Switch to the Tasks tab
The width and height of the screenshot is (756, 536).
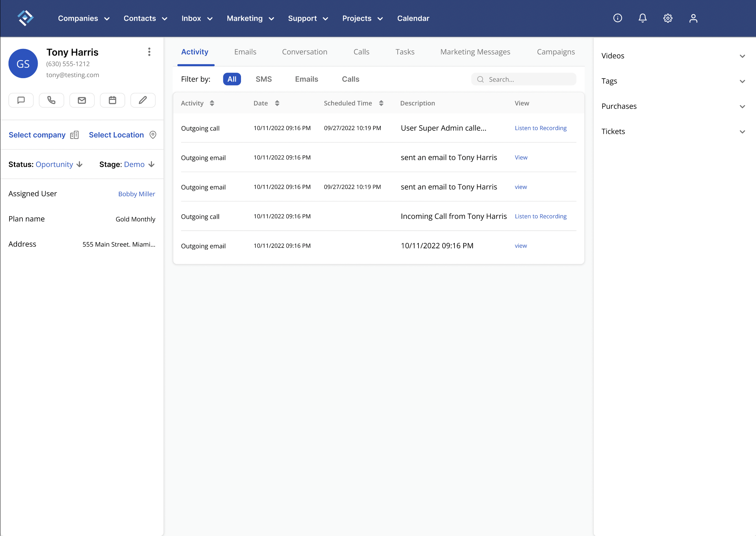(405, 52)
